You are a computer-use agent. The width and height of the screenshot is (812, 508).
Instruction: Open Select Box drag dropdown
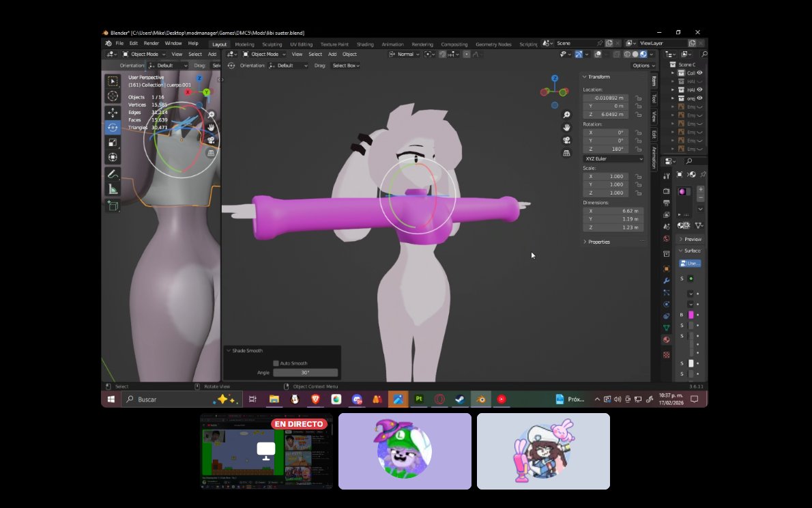[x=345, y=66]
